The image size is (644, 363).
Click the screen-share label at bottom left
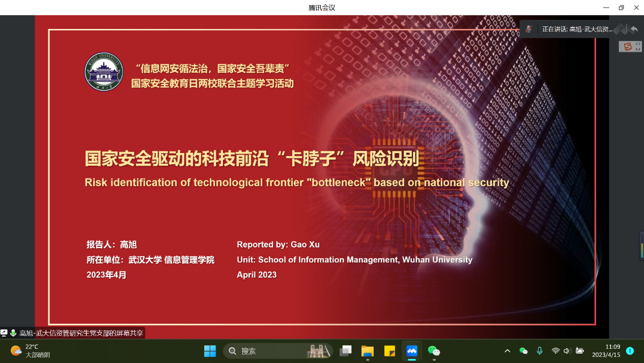[x=81, y=333]
